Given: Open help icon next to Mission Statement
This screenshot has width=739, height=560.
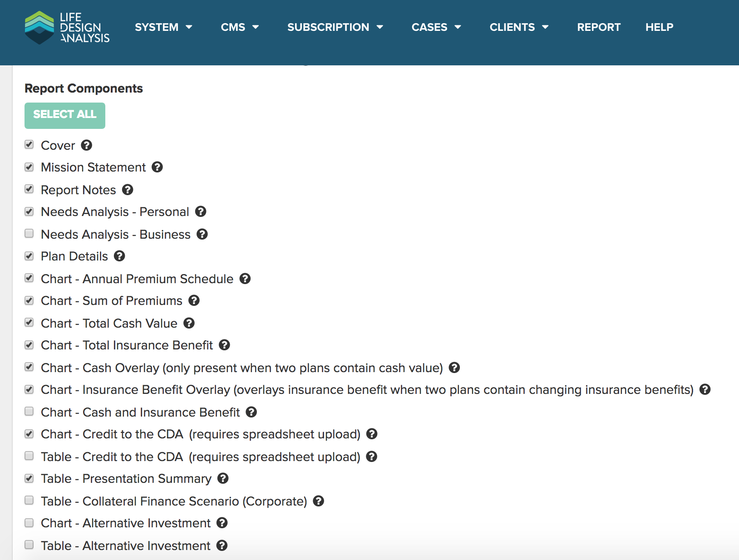Looking at the screenshot, I should (158, 167).
